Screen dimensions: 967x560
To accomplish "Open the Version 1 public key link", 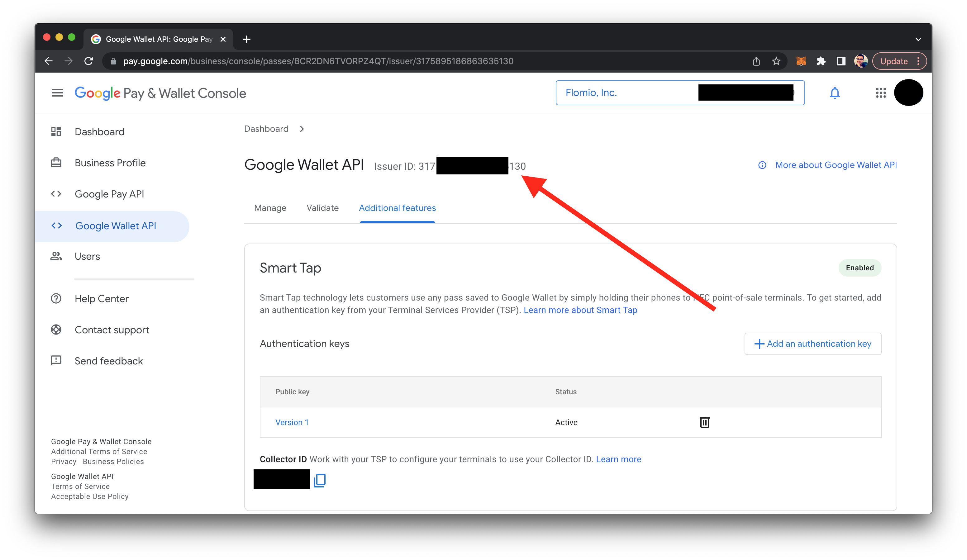I will click(292, 422).
